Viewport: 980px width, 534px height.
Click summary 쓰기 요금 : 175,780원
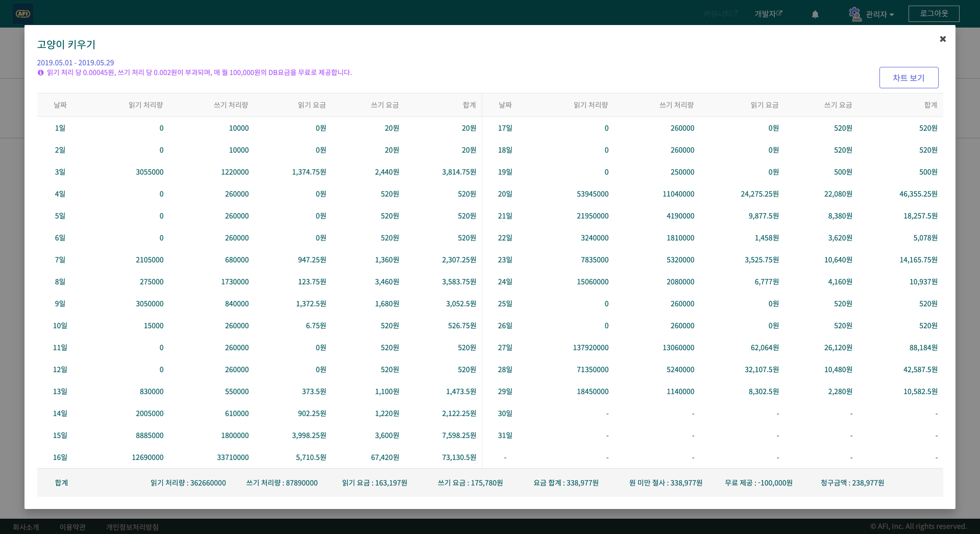coord(470,483)
